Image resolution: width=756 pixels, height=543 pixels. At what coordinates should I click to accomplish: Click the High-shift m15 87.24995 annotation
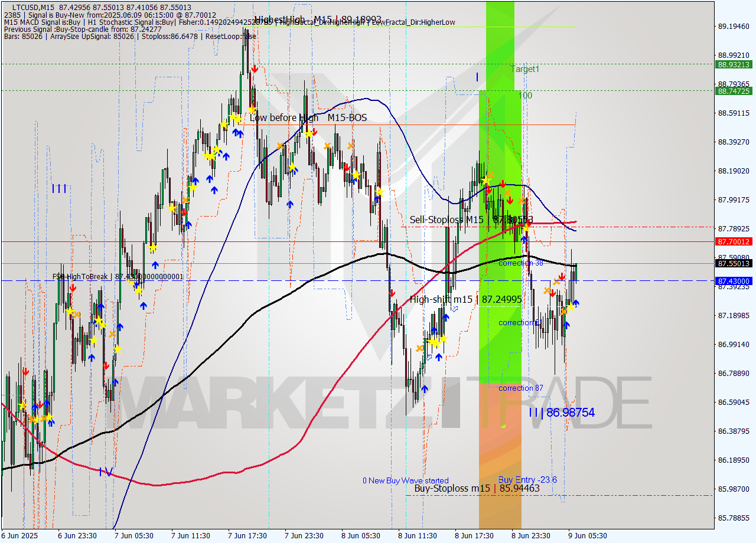pyautogui.click(x=466, y=299)
